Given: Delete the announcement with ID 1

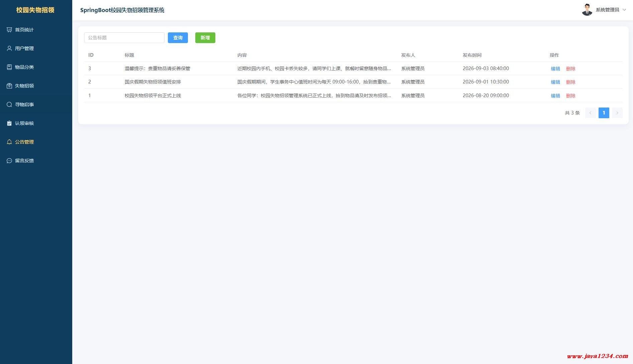Looking at the screenshot, I should coord(571,96).
